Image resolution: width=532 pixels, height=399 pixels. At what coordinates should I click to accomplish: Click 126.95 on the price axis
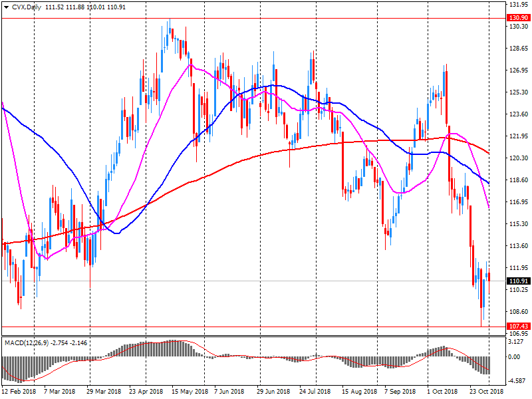tap(517, 70)
